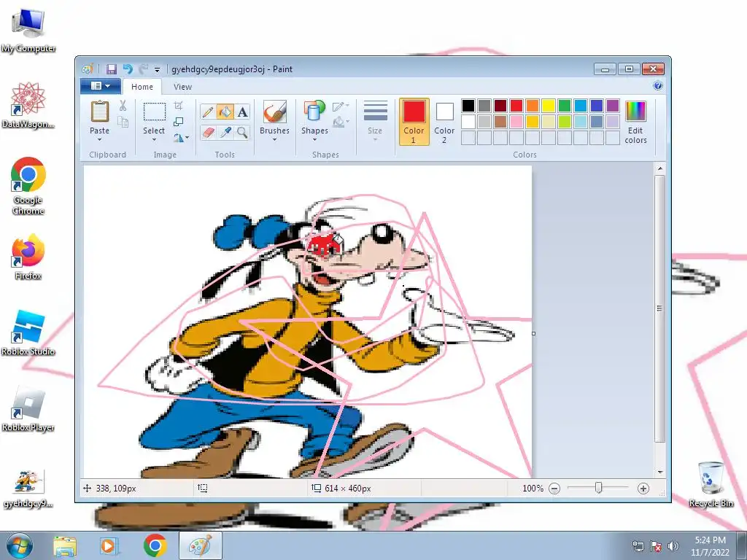
Task: Click the zoom slider thumb
Action: coord(598,488)
